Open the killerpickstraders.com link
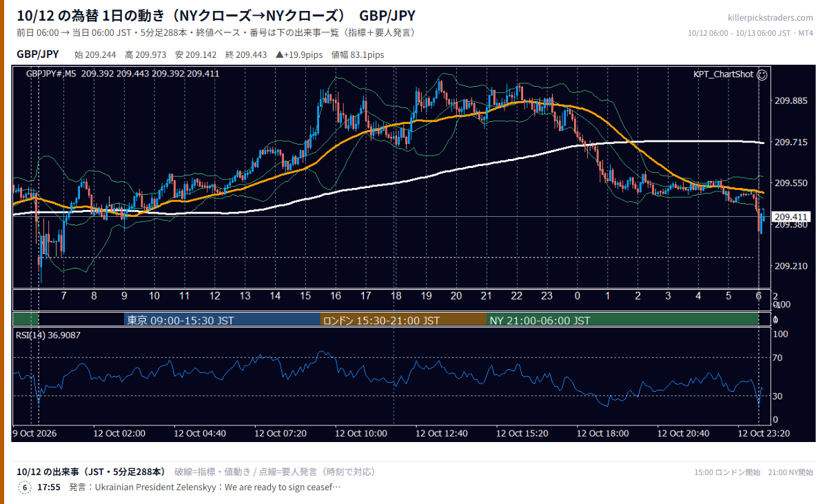Image resolution: width=827 pixels, height=504 pixels. 770,18
